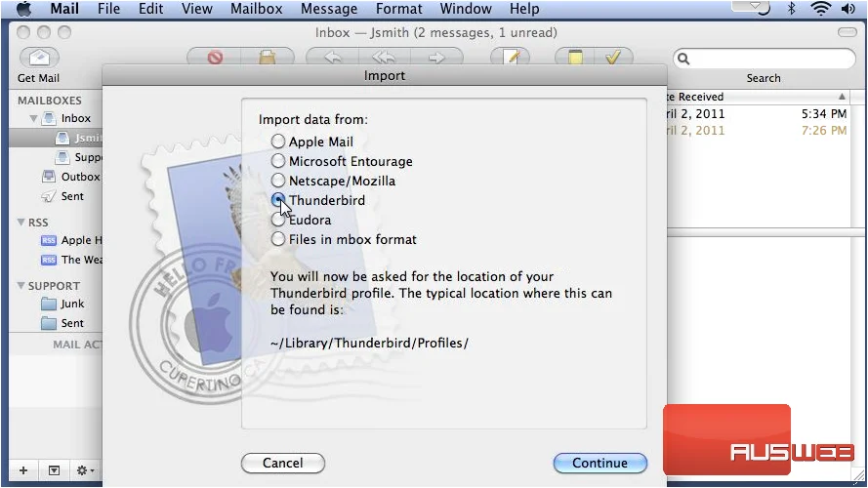Click the Junk toolbar icon
This screenshot has height=488, width=868.
(x=268, y=58)
